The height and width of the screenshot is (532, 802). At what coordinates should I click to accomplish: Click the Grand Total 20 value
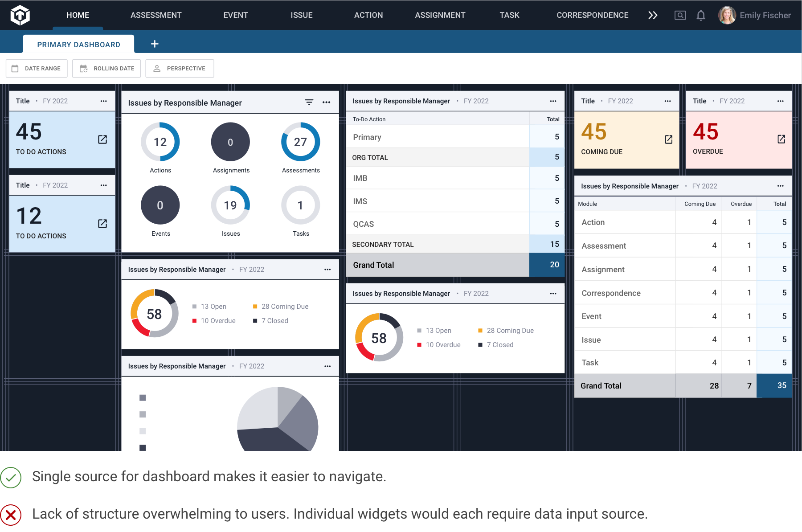coord(547,265)
